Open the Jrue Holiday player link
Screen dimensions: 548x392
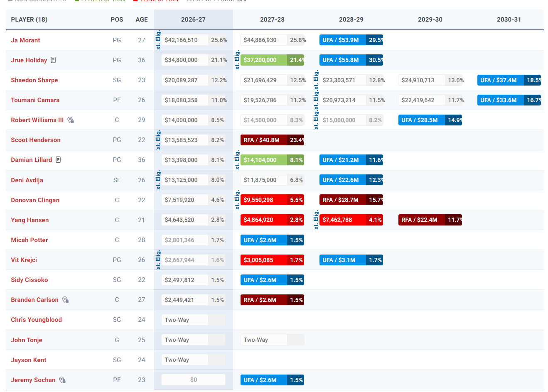pos(29,60)
